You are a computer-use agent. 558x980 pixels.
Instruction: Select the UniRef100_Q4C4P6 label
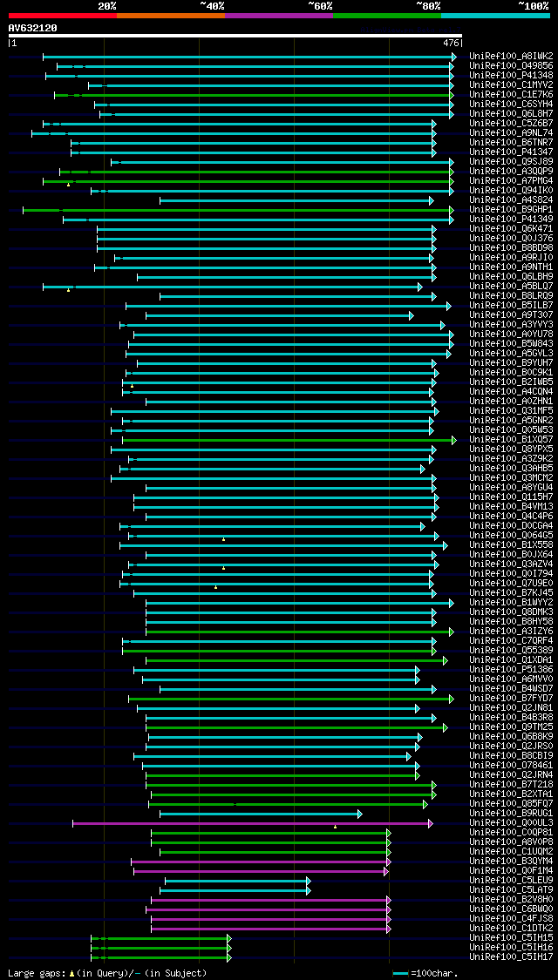pos(511,517)
